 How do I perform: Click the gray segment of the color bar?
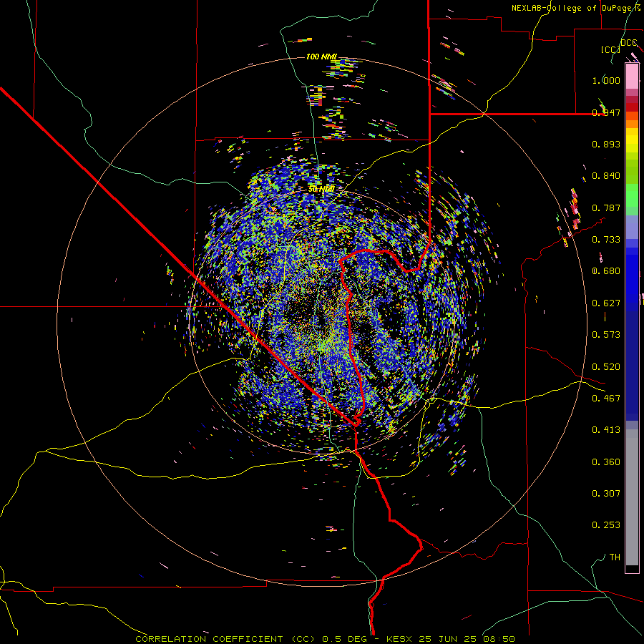click(632, 497)
